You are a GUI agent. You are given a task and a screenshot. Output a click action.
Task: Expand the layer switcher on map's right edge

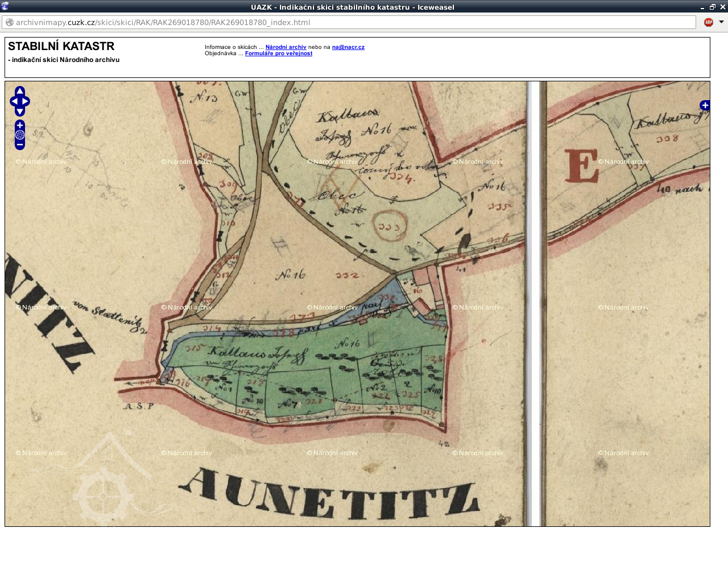pyautogui.click(x=705, y=105)
